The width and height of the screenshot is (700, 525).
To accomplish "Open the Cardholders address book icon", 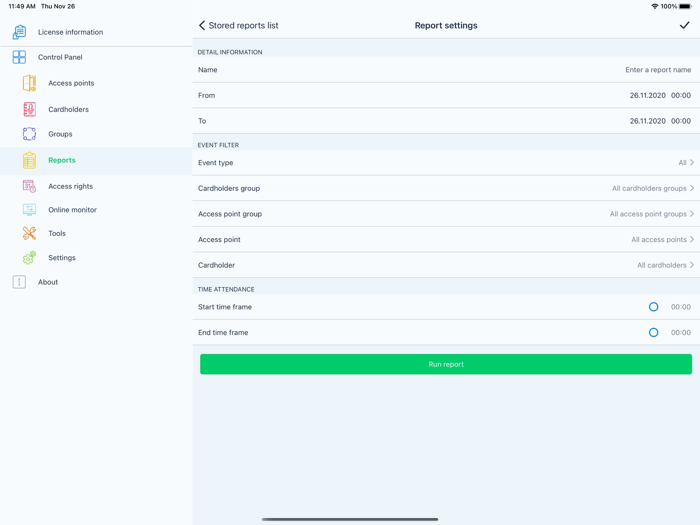I will coord(29,109).
